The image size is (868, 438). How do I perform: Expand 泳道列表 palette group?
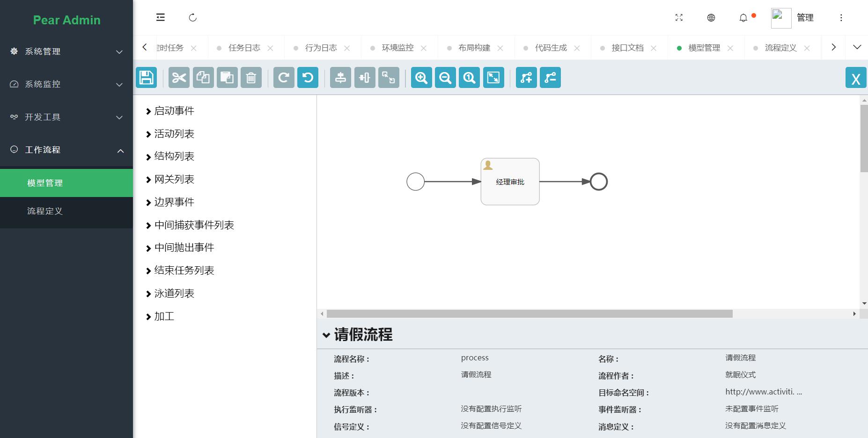(x=169, y=293)
